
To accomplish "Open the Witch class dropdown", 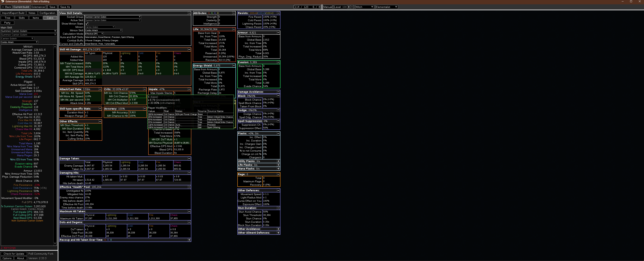I will pos(364,7).
